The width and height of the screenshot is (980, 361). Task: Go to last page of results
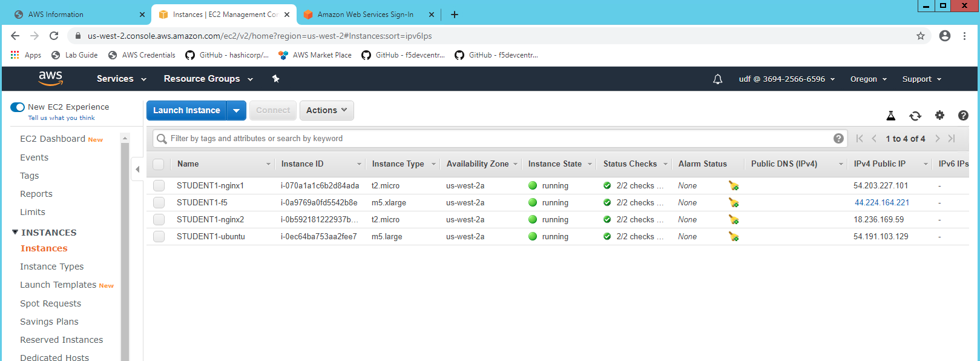pos(952,139)
